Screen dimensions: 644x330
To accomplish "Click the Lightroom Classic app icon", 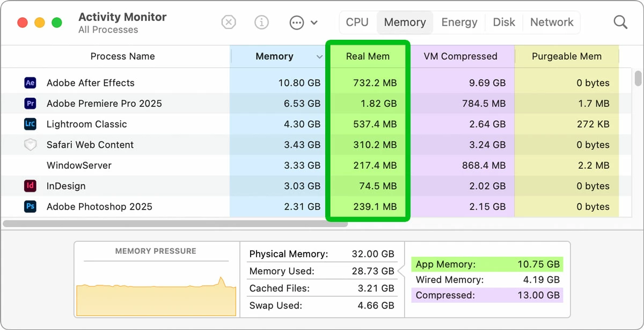I will (30, 124).
